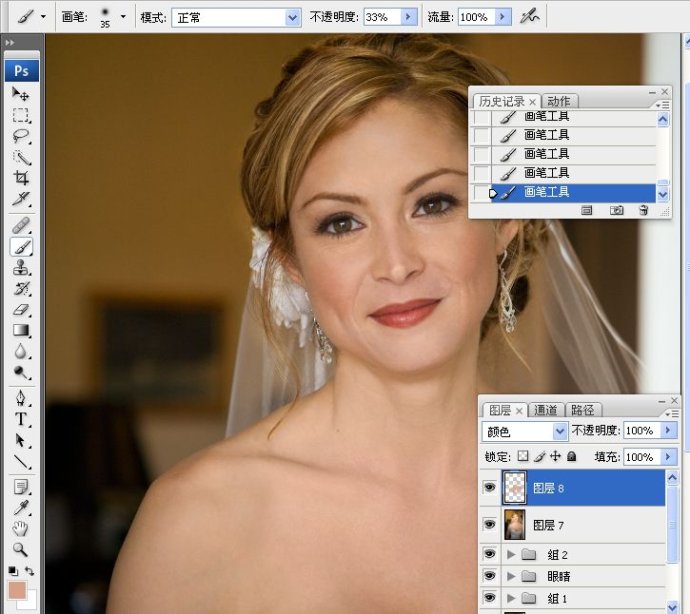Toggle visibility of 眼睛 group
The height and width of the screenshot is (614, 690).
(489, 576)
